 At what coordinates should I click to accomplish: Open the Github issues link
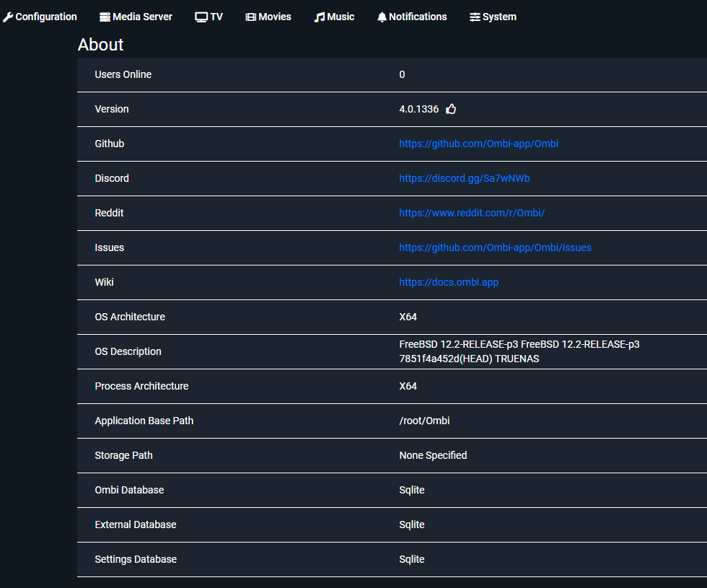click(x=495, y=247)
